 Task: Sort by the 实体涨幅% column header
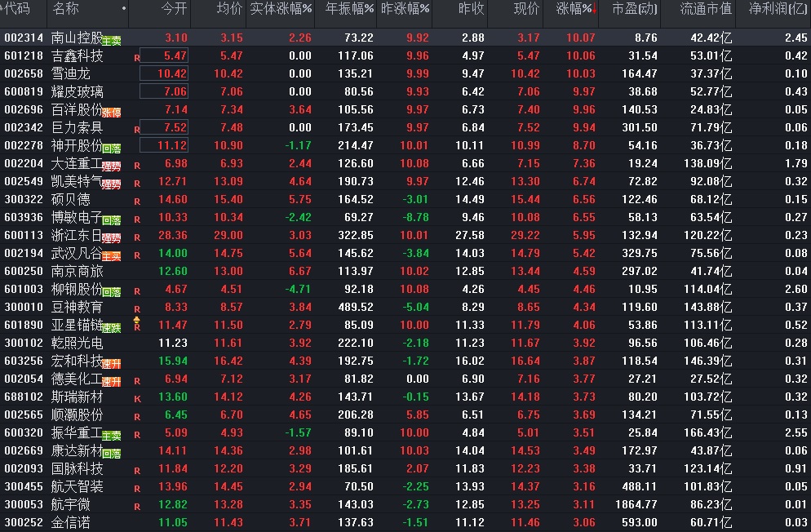click(281, 9)
